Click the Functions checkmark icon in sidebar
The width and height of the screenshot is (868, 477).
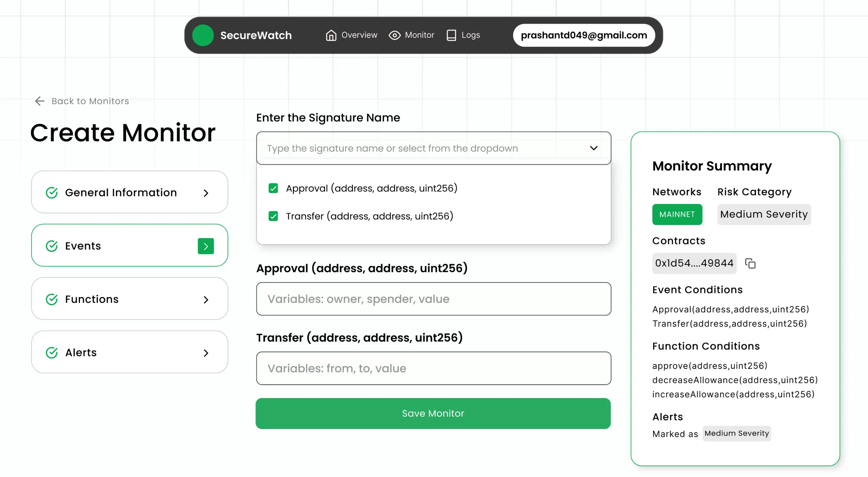(52, 299)
